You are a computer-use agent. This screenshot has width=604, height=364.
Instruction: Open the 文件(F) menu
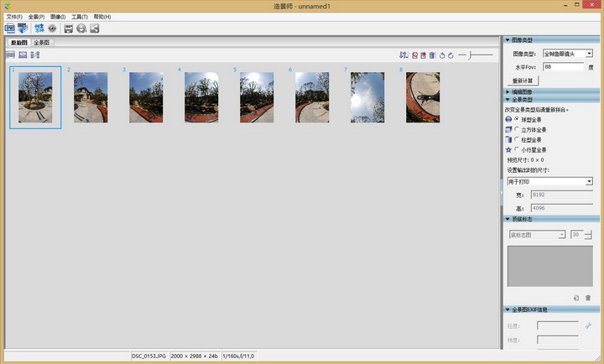(x=14, y=17)
